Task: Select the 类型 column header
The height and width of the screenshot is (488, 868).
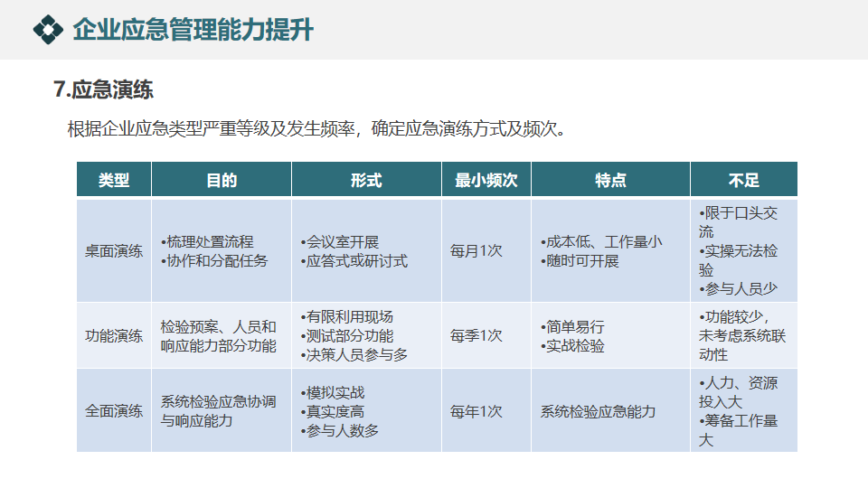Action: (114, 179)
